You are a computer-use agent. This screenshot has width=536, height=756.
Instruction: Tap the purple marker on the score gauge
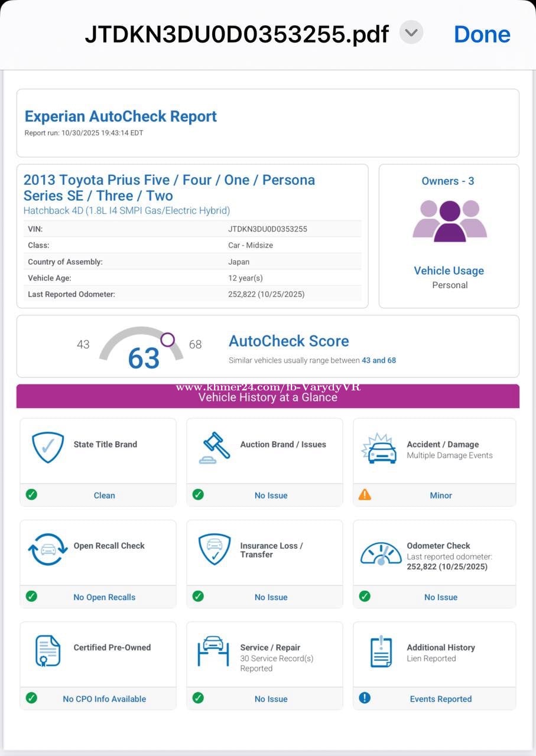point(168,340)
